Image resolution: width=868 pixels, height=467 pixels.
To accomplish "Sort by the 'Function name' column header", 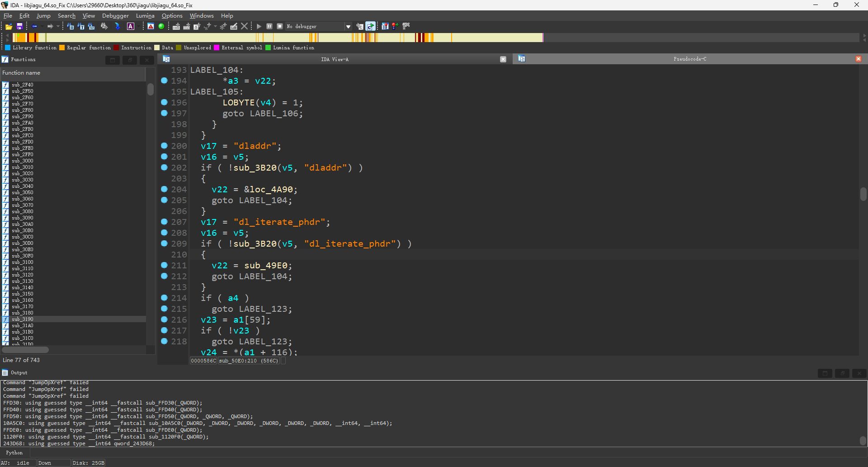I will [x=72, y=73].
